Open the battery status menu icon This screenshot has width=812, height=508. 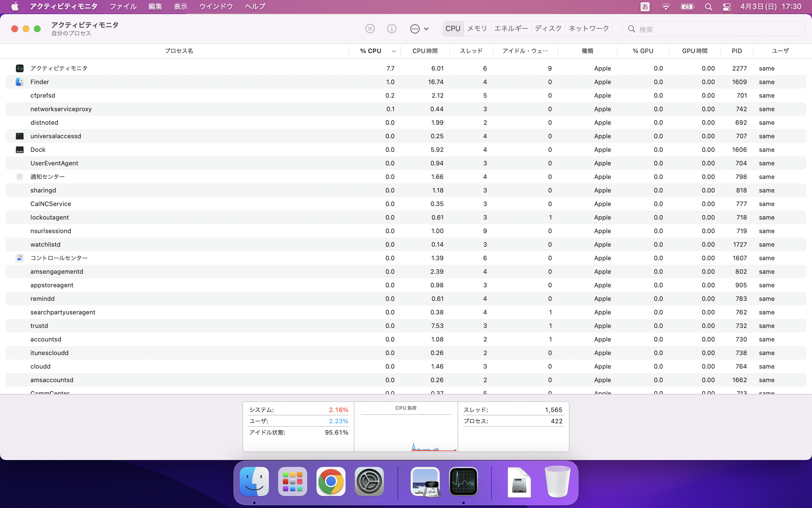click(687, 7)
